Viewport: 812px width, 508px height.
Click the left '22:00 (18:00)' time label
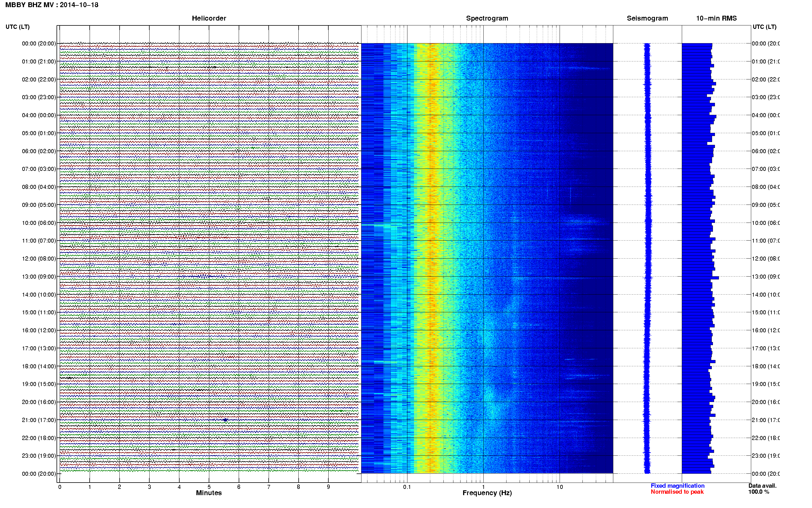click(x=39, y=438)
